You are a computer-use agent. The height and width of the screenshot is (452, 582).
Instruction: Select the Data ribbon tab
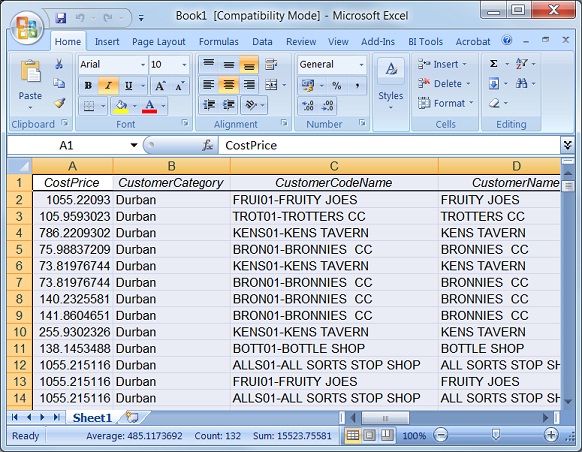[x=262, y=42]
